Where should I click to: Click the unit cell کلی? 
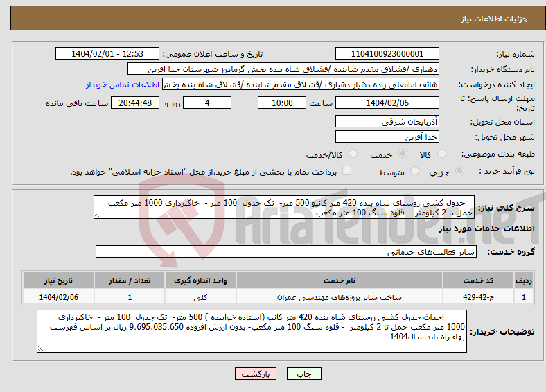coord(200,297)
